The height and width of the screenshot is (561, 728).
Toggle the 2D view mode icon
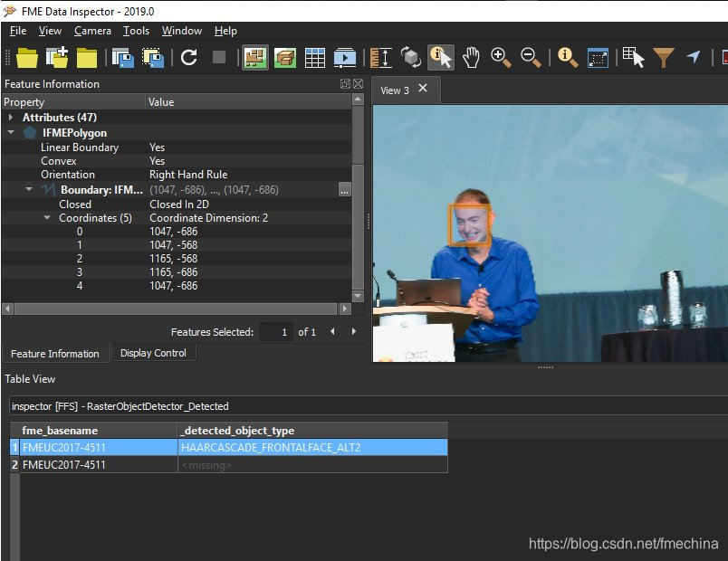(x=255, y=58)
